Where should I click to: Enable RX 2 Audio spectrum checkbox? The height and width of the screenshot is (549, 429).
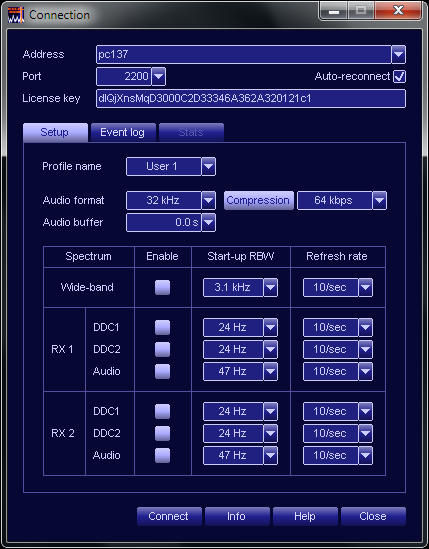(x=162, y=456)
